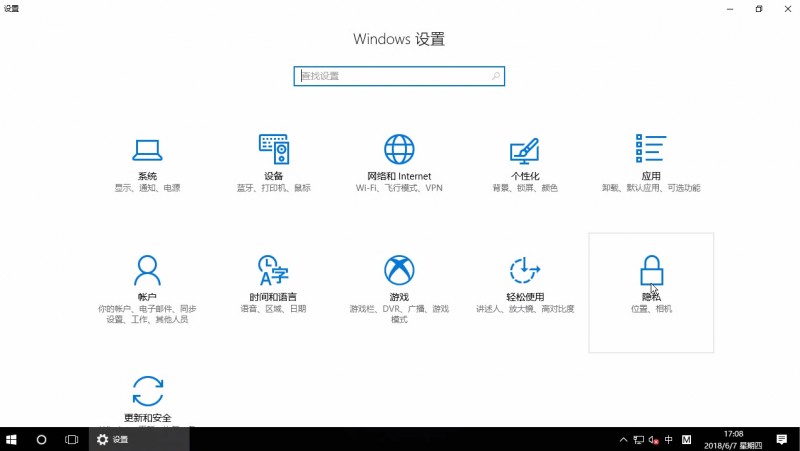This screenshot has width=800, height=451.
Task: Open the Action Center notification icon
Action: [782, 439]
